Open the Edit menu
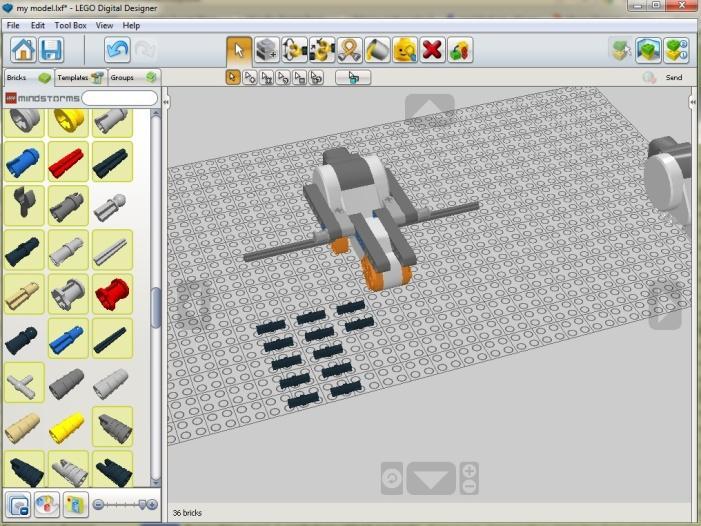 [38, 25]
